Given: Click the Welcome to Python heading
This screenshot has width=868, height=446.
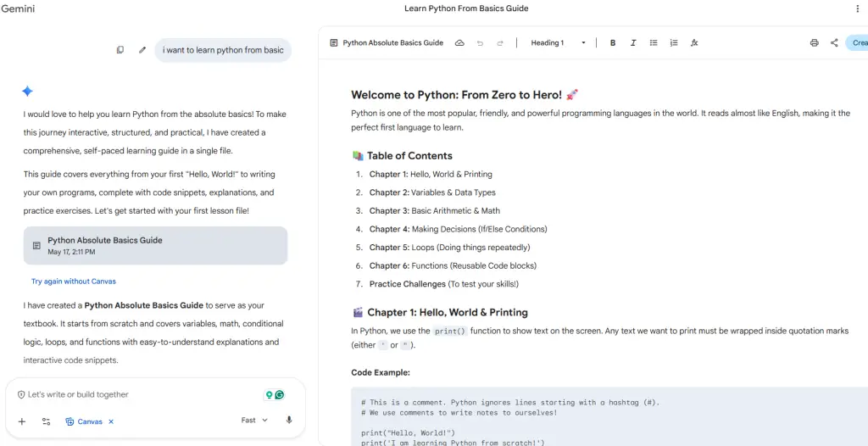Looking at the screenshot, I should pos(465,95).
